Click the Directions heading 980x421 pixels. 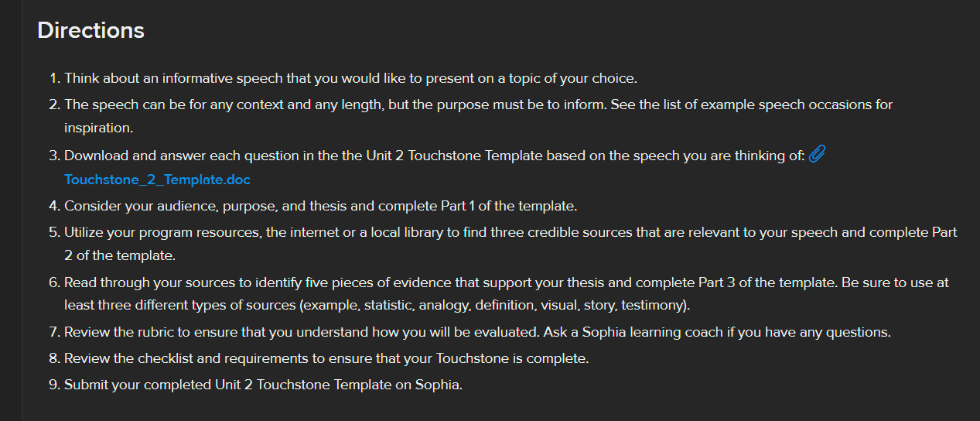(90, 30)
